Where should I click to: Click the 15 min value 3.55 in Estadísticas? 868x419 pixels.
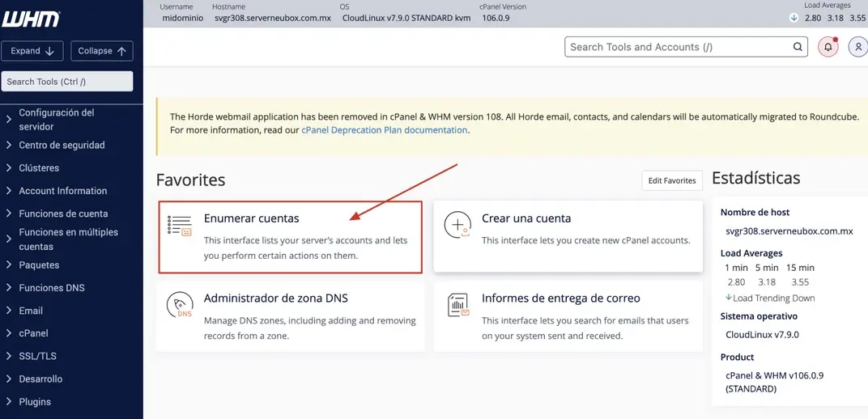point(801,282)
